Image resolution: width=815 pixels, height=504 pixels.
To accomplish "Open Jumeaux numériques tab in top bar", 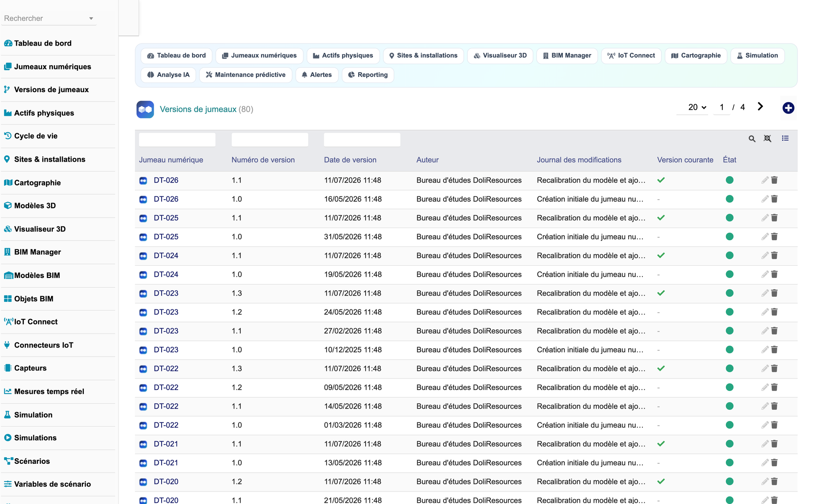I will pyautogui.click(x=259, y=56).
